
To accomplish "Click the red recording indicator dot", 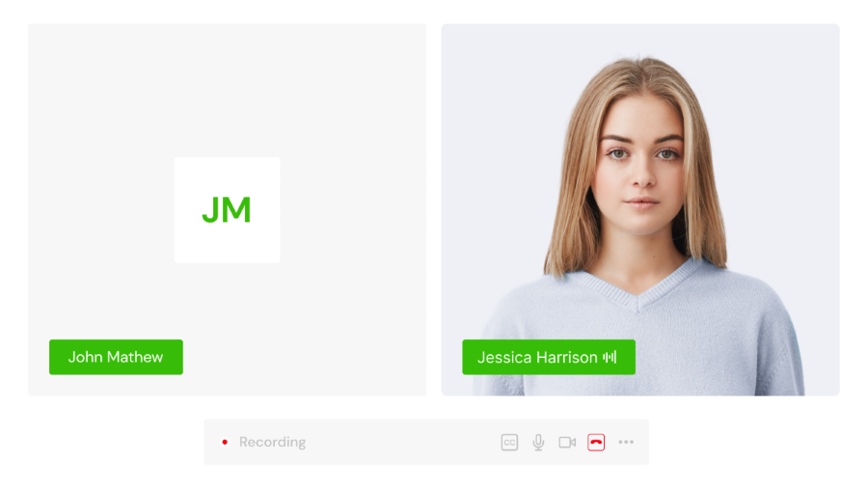I will (x=225, y=442).
